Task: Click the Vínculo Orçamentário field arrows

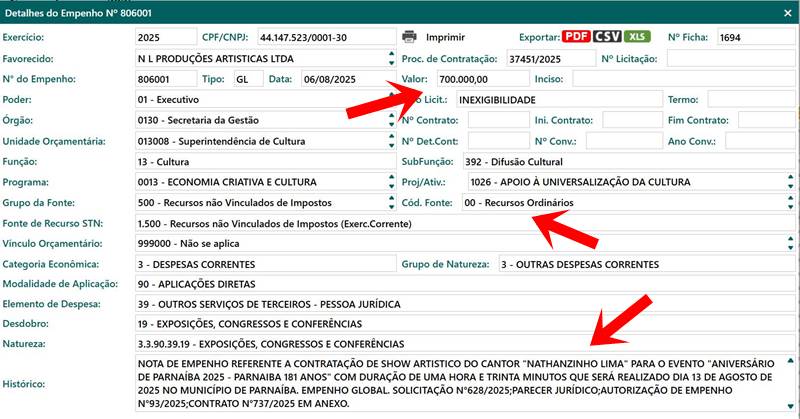Action: pos(791,244)
